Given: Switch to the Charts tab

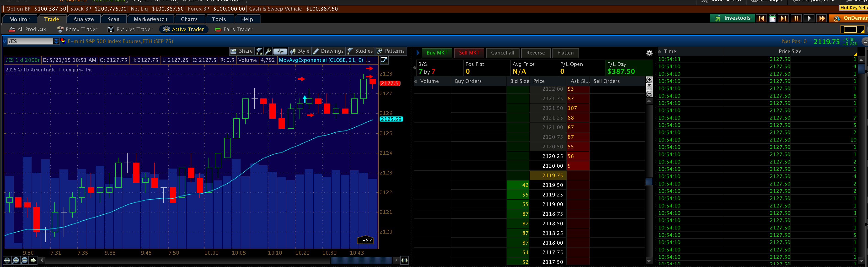Looking at the screenshot, I should coord(189,19).
